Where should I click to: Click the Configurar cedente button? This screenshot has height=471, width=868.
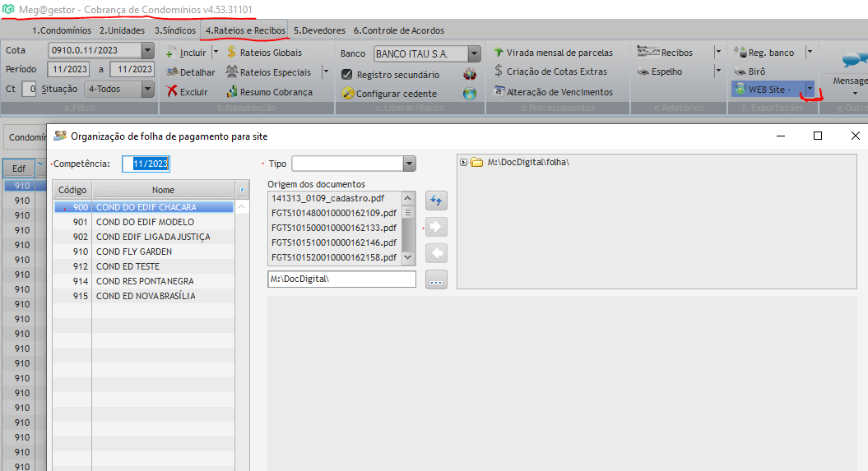pos(389,94)
